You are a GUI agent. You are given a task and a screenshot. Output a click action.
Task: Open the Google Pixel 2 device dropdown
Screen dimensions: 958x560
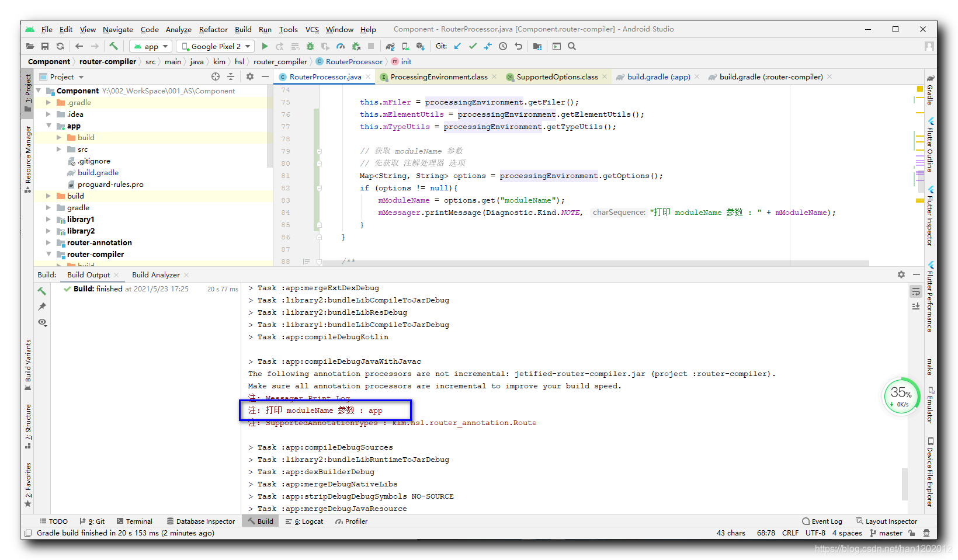(x=216, y=46)
